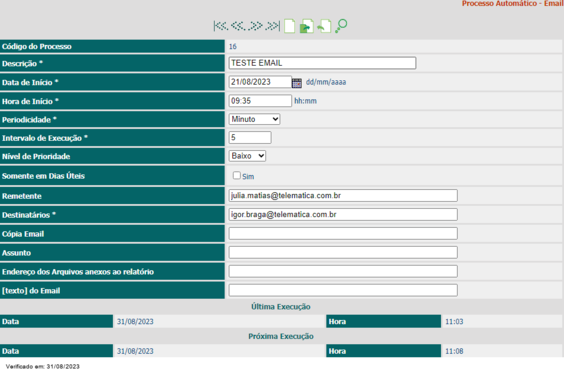Click the Última Execução date 31/08/2023
This screenshot has width=564, height=375.
pos(135,321)
